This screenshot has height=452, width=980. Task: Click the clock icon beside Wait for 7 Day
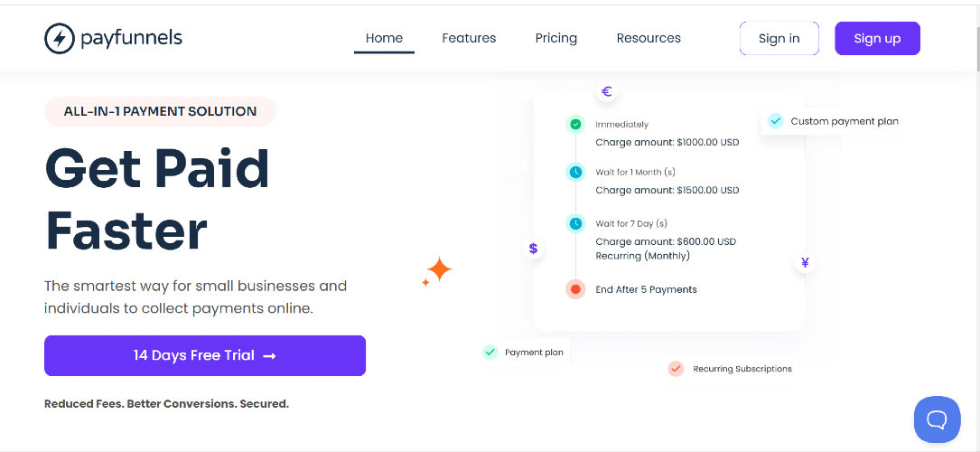click(x=575, y=223)
